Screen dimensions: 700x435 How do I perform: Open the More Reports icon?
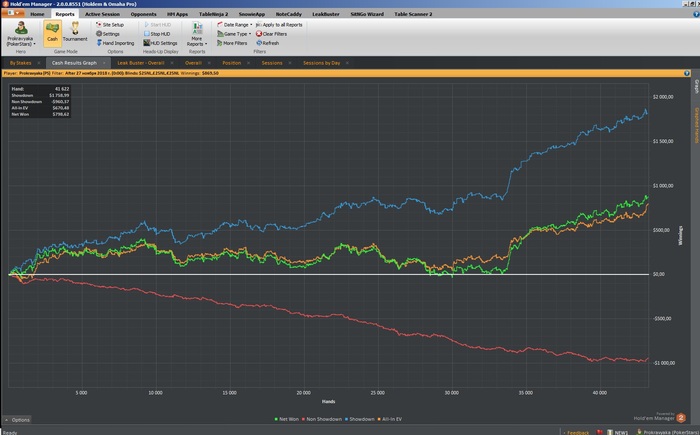(197, 28)
